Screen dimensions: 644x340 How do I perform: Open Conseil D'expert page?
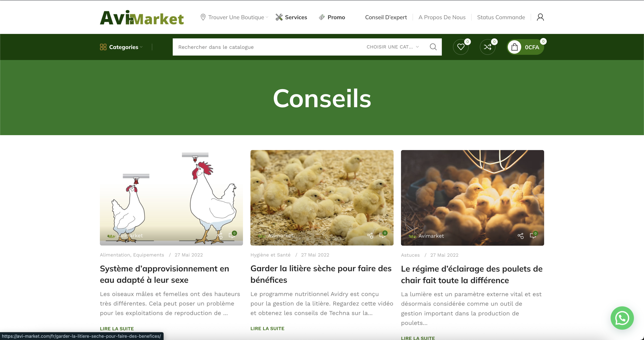(386, 17)
